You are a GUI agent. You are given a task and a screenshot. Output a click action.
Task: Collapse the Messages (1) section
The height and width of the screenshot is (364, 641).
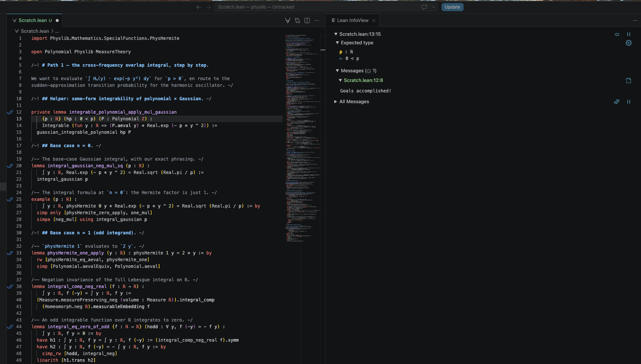point(337,71)
